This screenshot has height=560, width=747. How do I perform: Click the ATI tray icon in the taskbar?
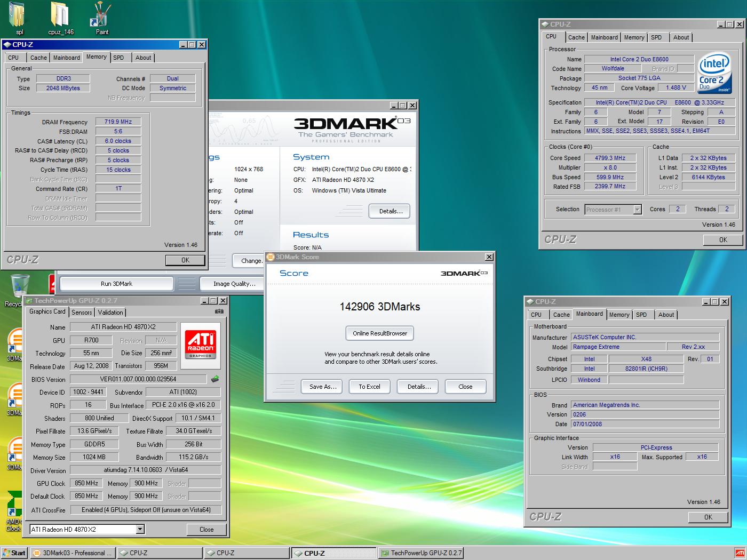pos(740,553)
